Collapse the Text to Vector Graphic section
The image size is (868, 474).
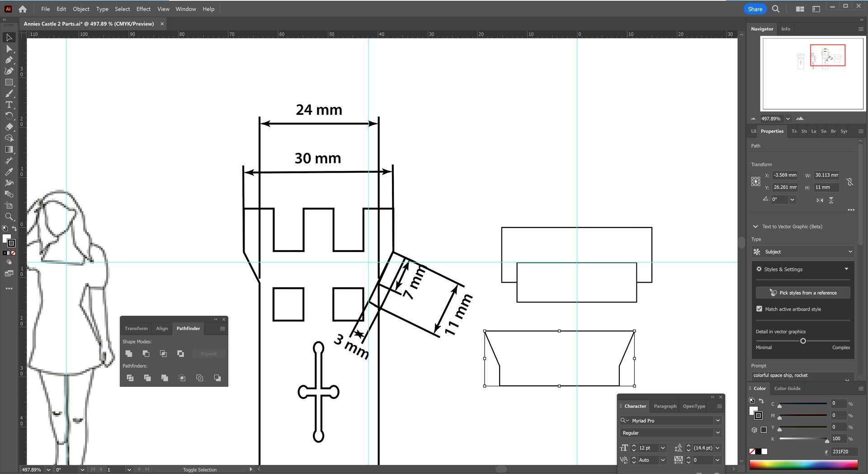[x=755, y=227]
